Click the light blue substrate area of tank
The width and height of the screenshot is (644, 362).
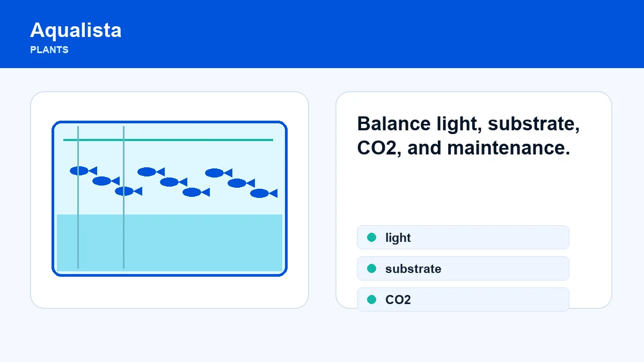point(170,243)
